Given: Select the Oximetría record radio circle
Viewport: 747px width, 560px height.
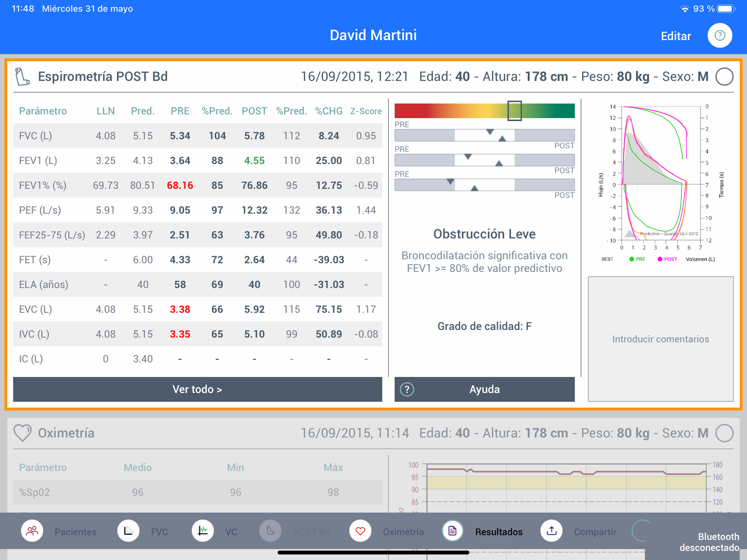Looking at the screenshot, I should point(724,433).
